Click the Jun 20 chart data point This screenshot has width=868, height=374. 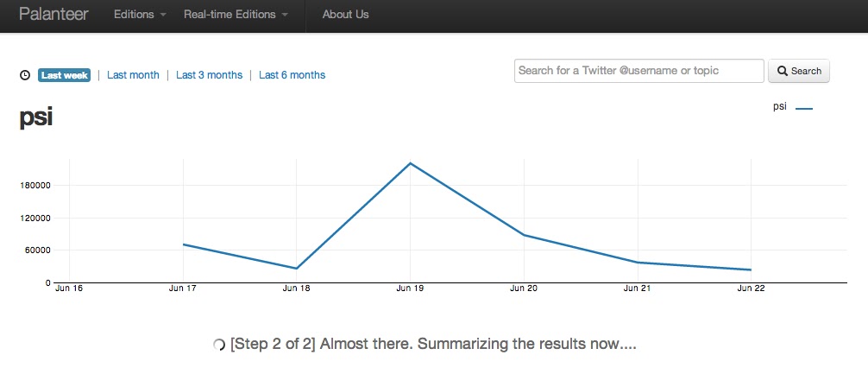point(524,235)
